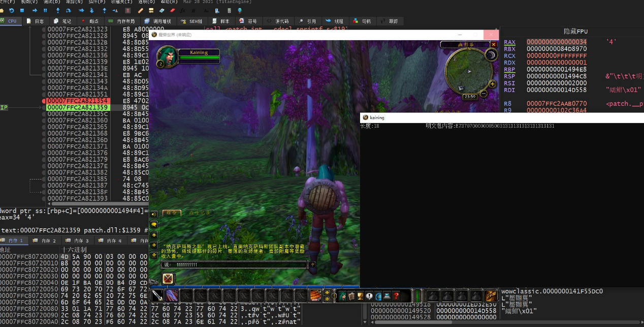644x327 pixels.
Task: Click the trophy achievements micro menu icon
Action: (x=361, y=296)
